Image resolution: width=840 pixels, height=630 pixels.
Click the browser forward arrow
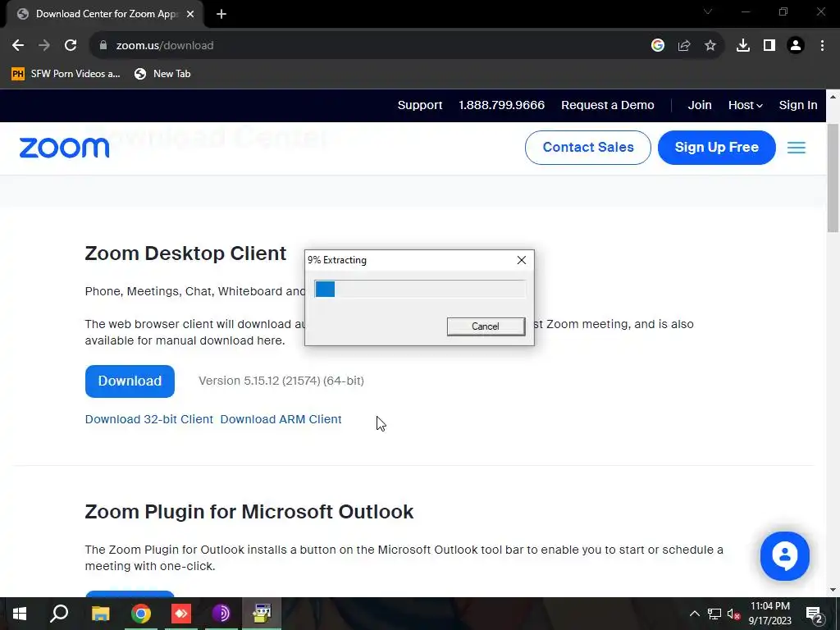pos(44,46)
